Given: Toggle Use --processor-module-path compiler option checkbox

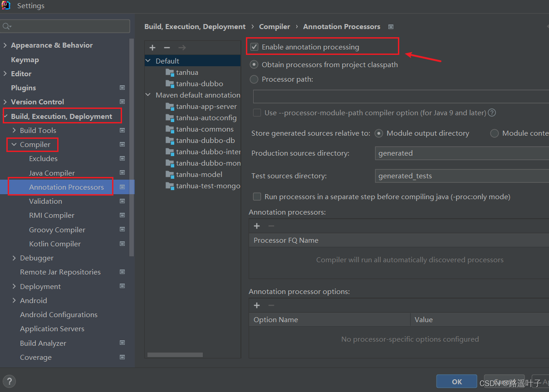Looking at the screenshot, I should (257, 113).
